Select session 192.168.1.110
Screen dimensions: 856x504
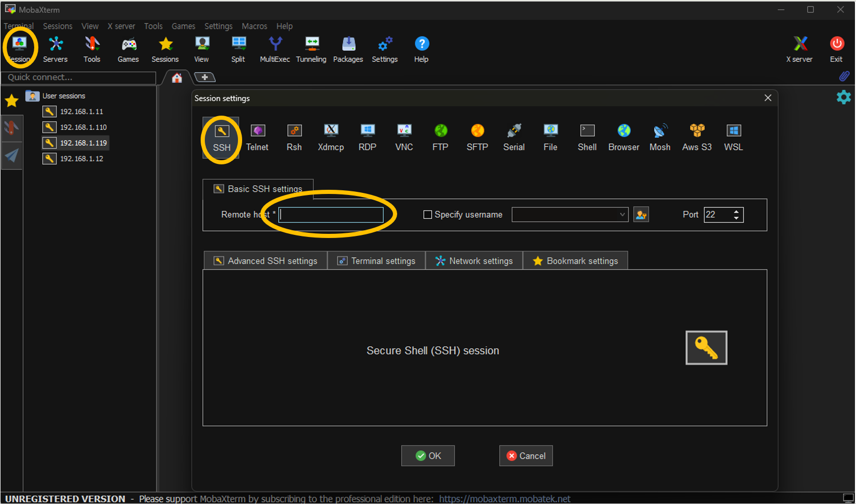point(75,127)
